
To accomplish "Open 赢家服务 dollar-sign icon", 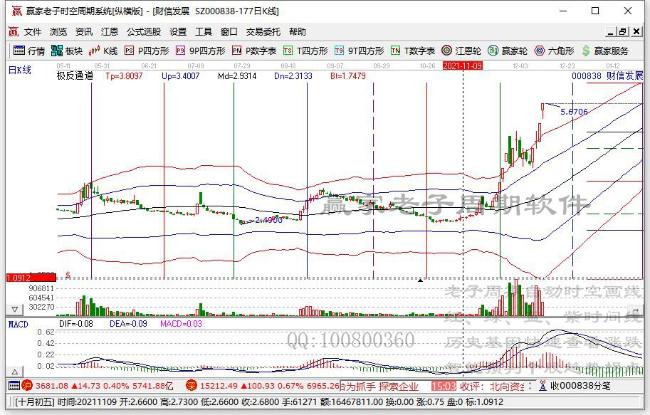I will click(x=585, y=51).
